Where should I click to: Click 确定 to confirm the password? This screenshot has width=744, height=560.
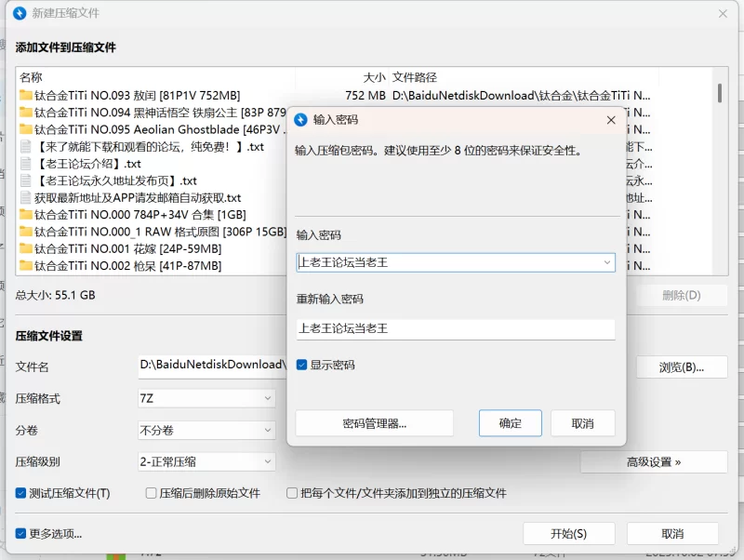[510, 423]
